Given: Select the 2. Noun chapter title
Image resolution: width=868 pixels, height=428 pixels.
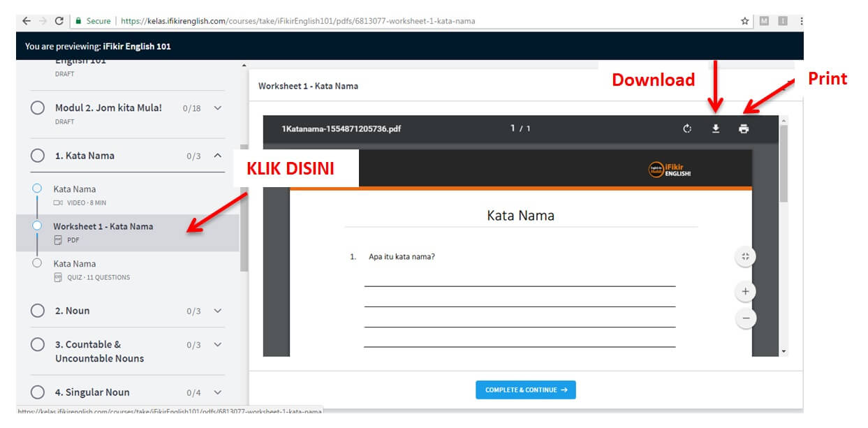Looking at the screenshot, I should [73, 311].
